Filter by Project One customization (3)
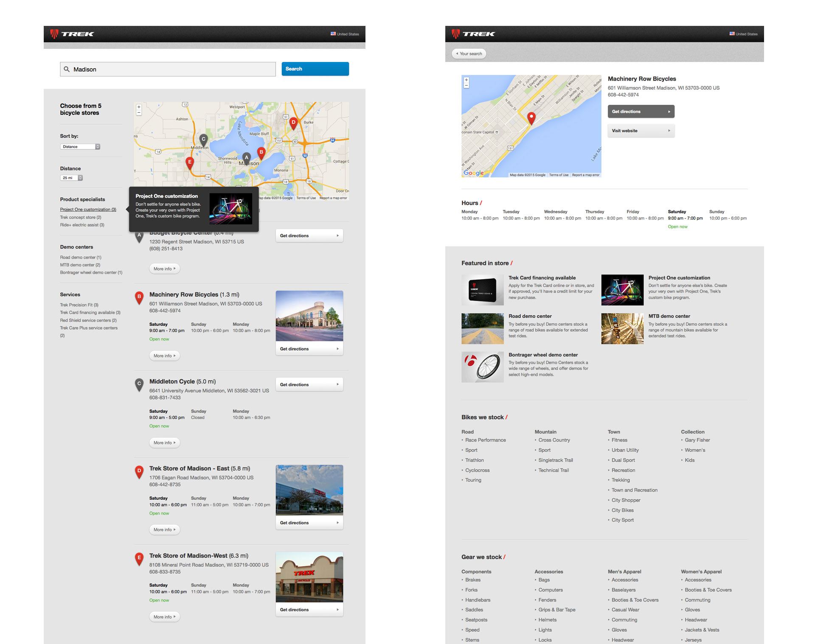This screenshot has width=815, height=644. [x=88, y=210]
